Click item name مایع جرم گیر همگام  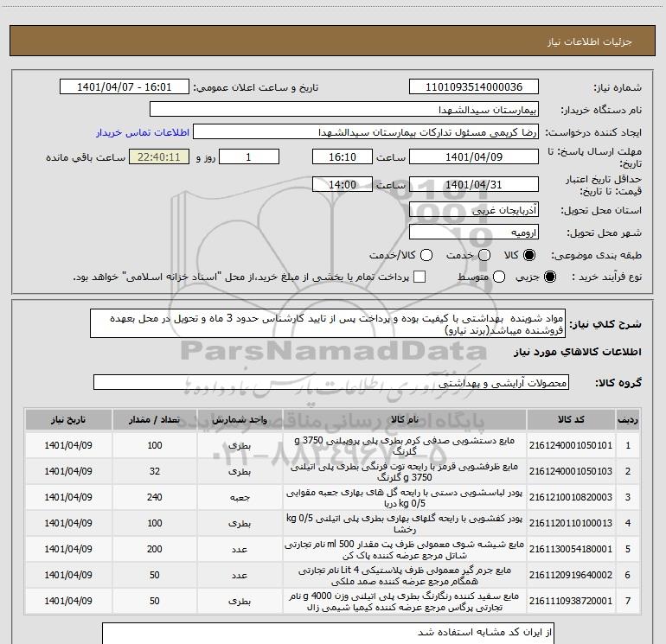[405, 575]
